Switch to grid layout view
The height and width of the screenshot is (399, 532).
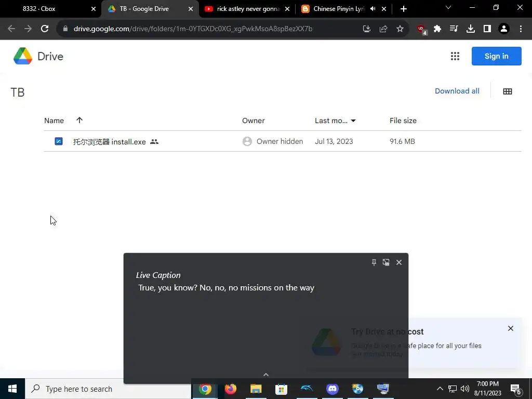[508, 91]
